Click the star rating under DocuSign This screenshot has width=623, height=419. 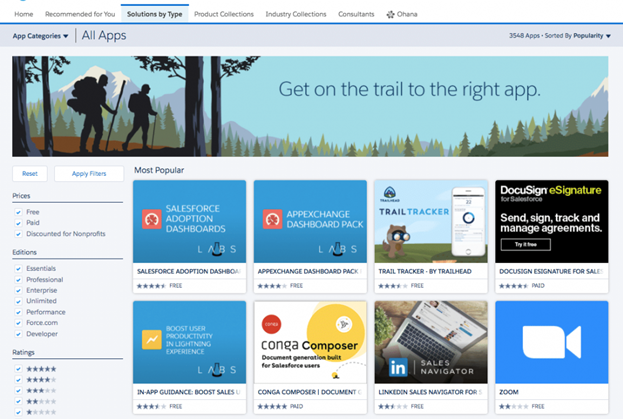pos(514,286)
